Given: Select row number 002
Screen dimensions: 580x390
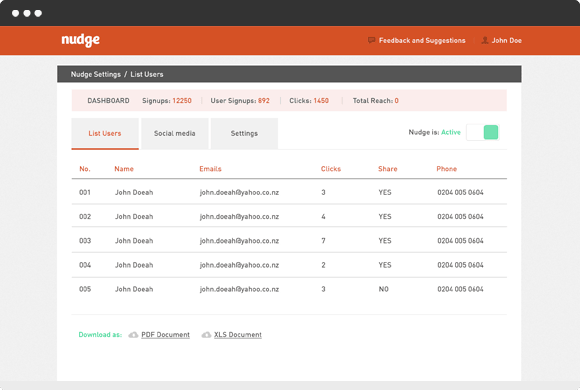Looking at the screenshot, I should [85, 216].
